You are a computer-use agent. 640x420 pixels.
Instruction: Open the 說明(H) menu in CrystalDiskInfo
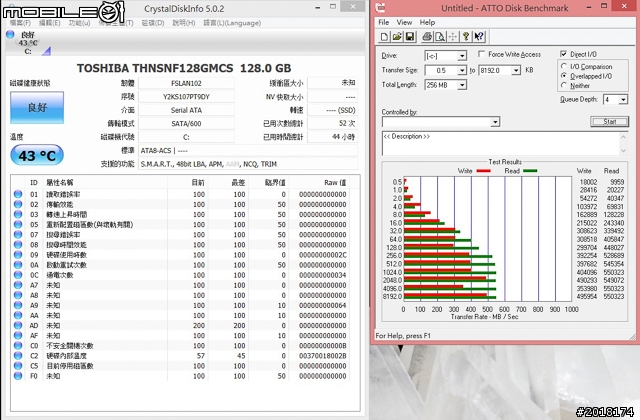click(x=184, y=23)
